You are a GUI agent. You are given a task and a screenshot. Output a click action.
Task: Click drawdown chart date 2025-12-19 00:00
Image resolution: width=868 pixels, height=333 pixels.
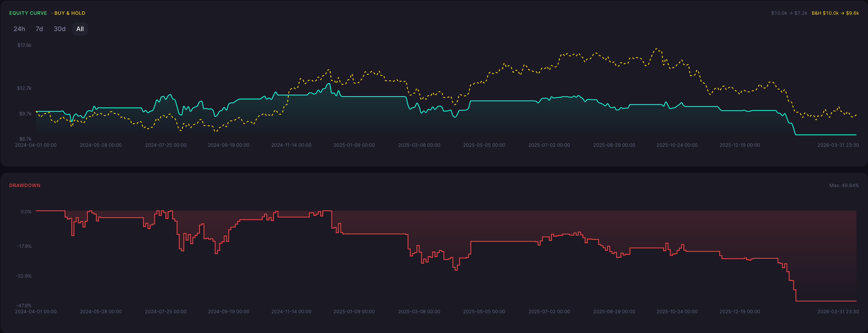pos(740,312)
